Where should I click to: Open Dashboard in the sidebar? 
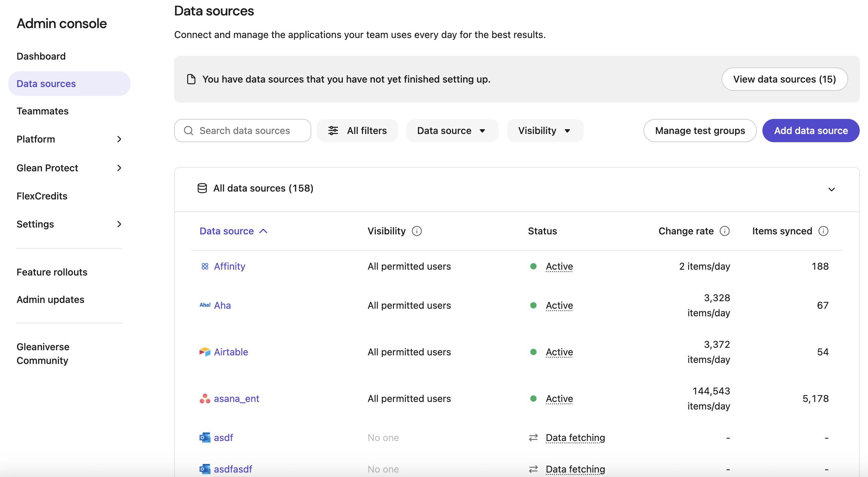41,56
